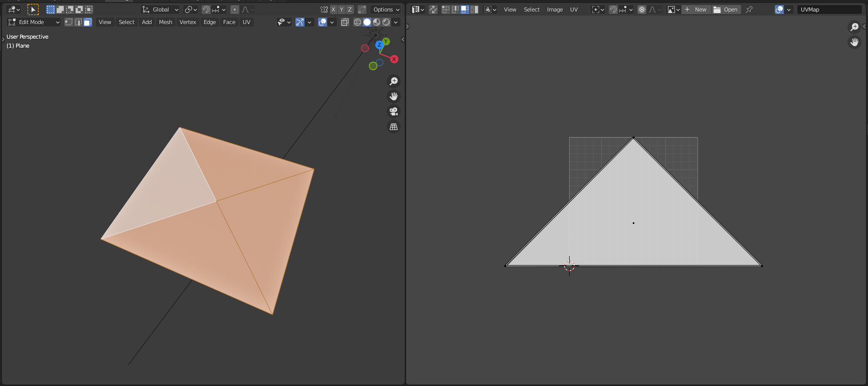Click the Open image button
The height and width of the screenshot is (386, 868).
pyautogui.click(x=726, y=10)
